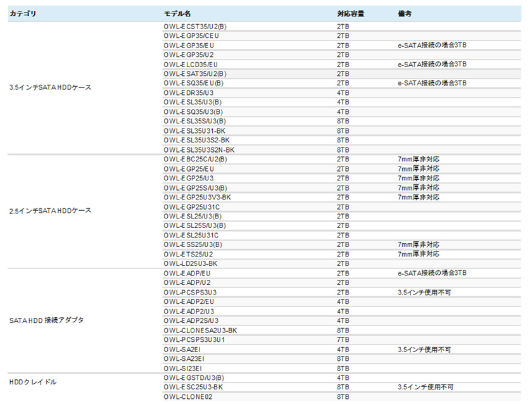
Task: Click the 7TB capacity for OWL-PCSPS3U3U1
Action: tap(343, 340)
